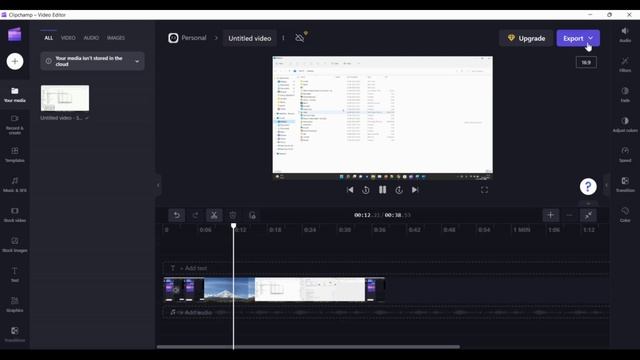Open the Fade panel on right

(x=625, y=95)
